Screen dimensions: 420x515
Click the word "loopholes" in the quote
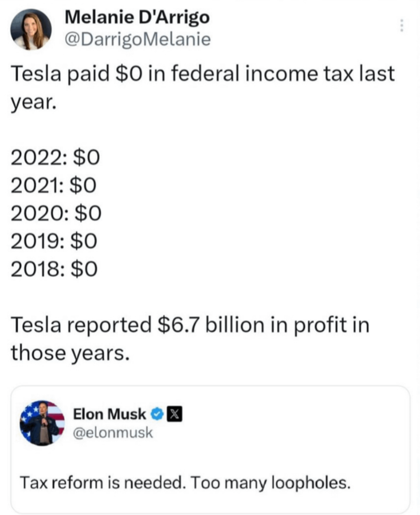(x=310, y=483)
